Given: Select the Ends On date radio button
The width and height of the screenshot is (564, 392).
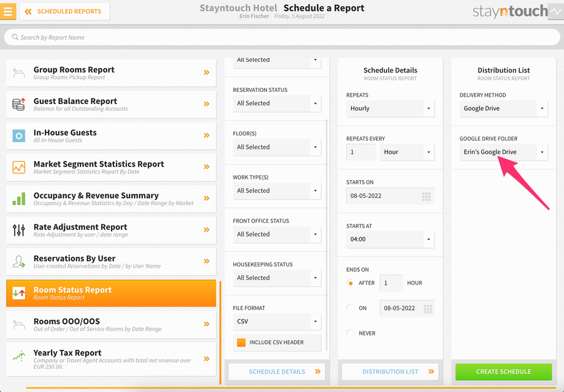Looking at the screenshot, I should coord(350,308).
